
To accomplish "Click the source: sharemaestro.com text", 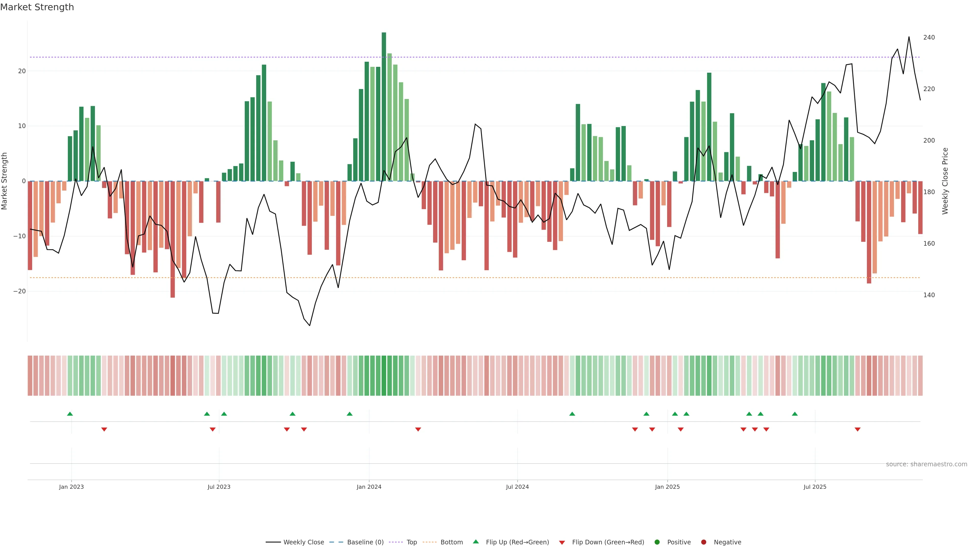I will pyautogui.click(x=926, y=464).
